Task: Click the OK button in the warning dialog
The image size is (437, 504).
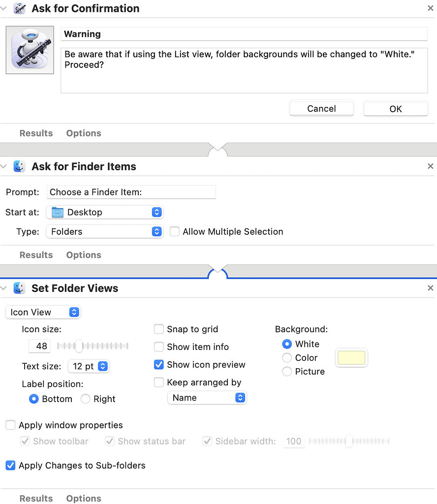Action: click(x=395, y=108)
